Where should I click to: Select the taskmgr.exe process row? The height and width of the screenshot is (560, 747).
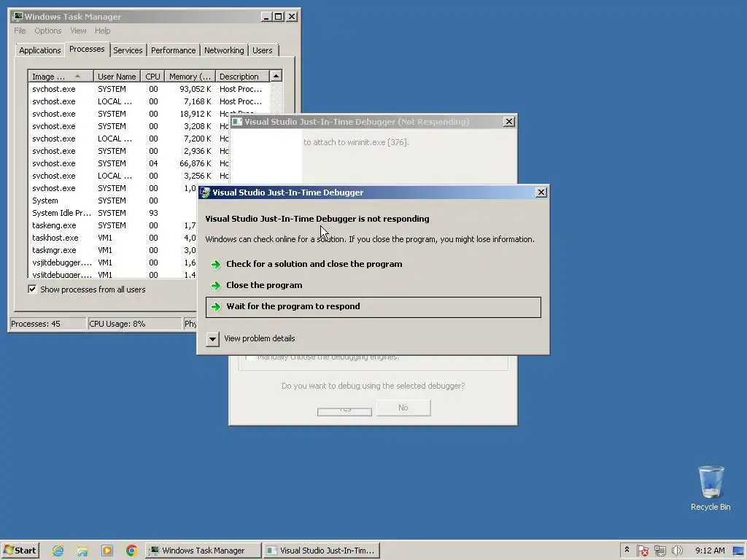click(x=113, y=250)
